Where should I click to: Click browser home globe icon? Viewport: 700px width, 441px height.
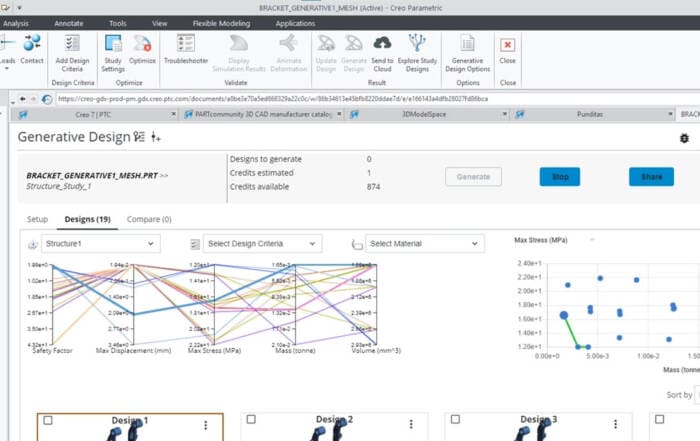[x=47, y=99]
